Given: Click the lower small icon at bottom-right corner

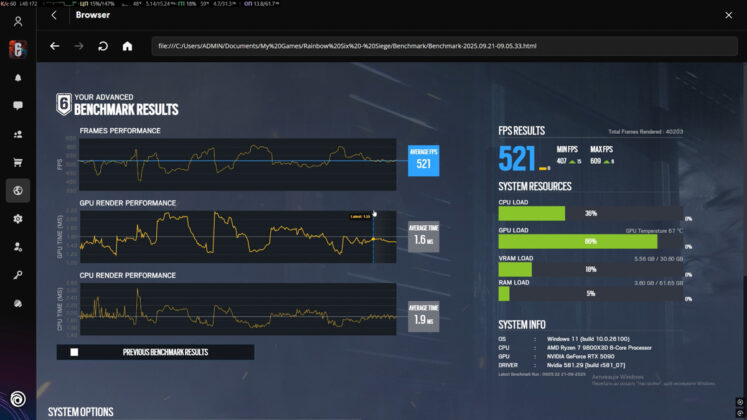Looking at the screenshot, I should pyautogui.click(x=740, y=413).
